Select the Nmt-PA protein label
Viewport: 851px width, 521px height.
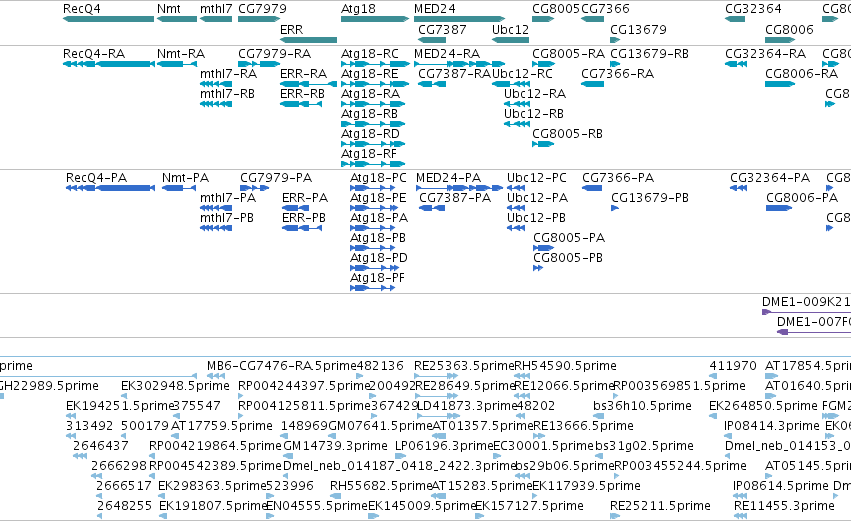185,178
